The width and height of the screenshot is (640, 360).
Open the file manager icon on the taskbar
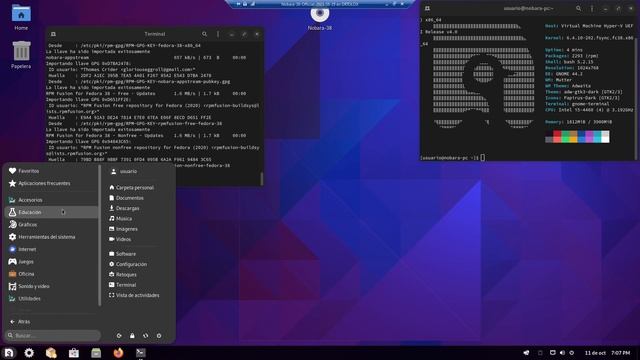(96, 353)
